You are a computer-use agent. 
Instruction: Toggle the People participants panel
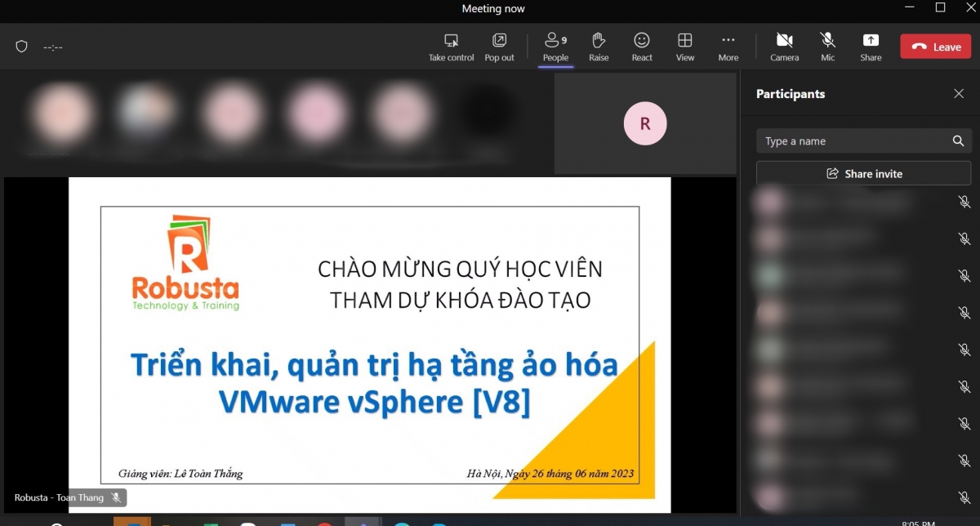pyautogui.click(x=555, y=47)
